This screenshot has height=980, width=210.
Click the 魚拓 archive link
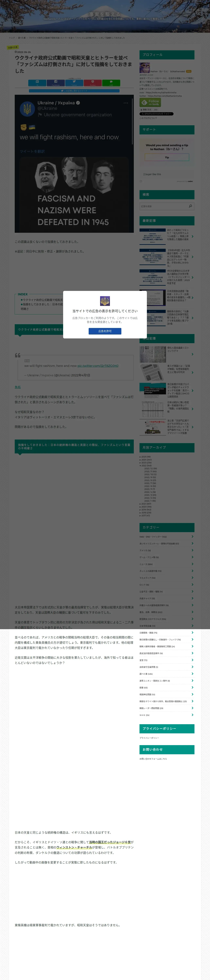click(x=17, y=387)
